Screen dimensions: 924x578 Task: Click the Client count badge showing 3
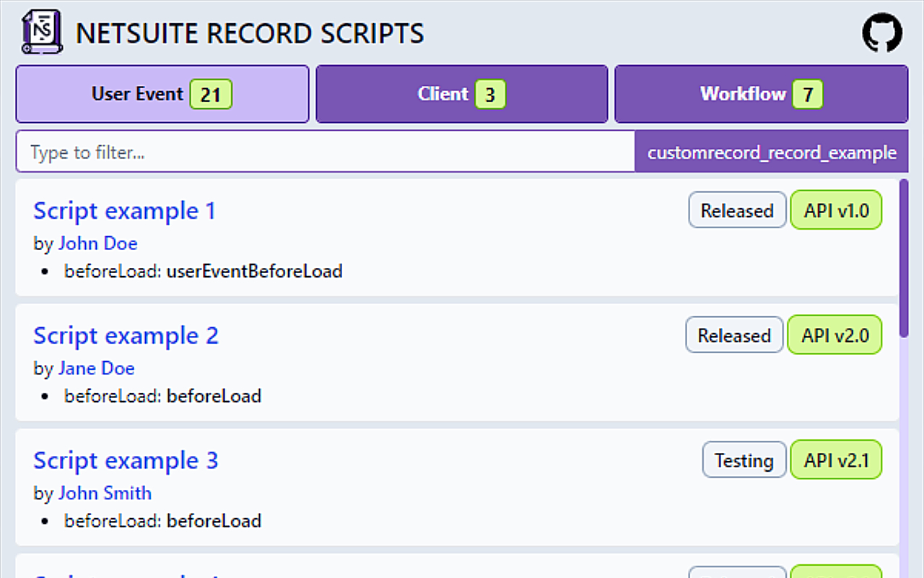(490, 94)
